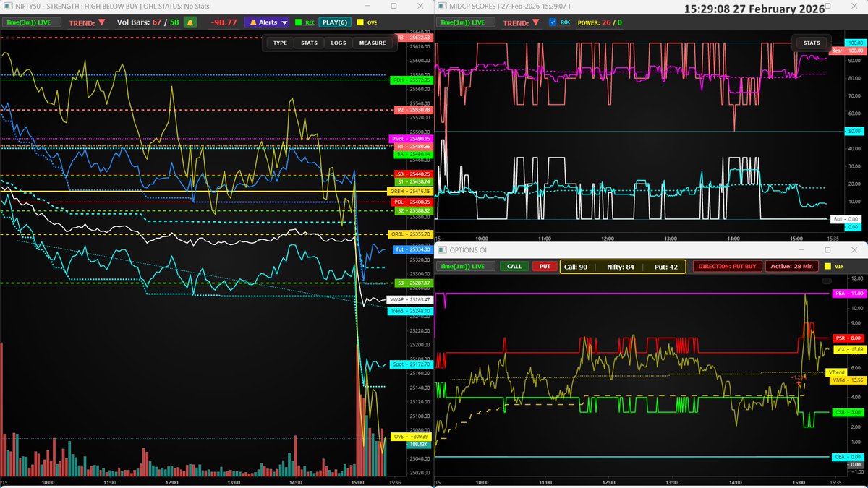This screenshot has height=488, width=868.
Task: Toggle the ROC checkbox in MIDCP SCORES
Action: pyautogui.click(x=553, y=22)
